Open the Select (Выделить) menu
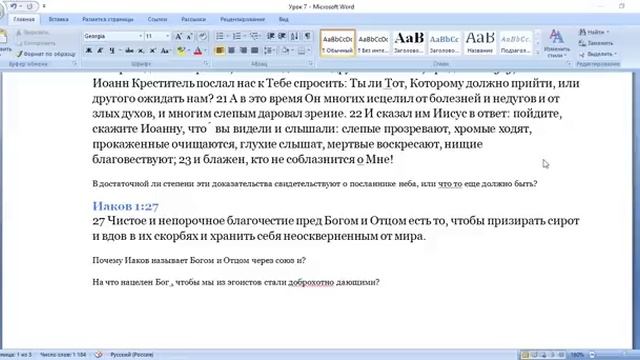This screenshot has height=360, width=640. [598, 54]
